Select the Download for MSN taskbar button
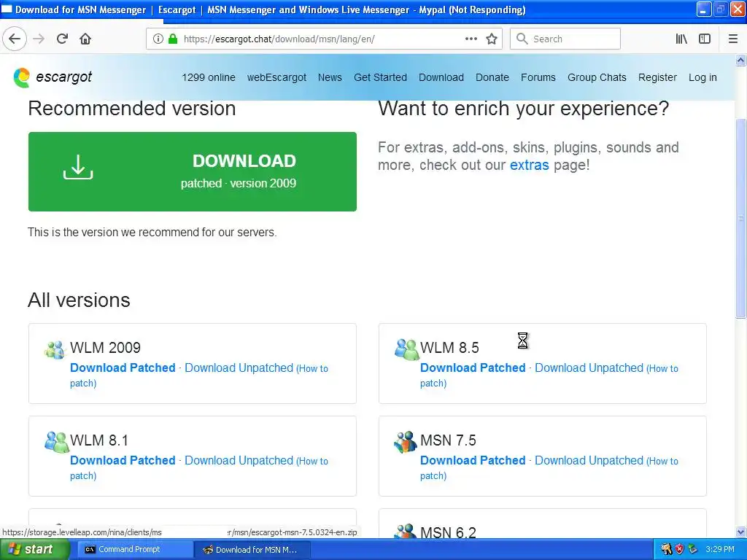747x560 pixels. tap(252, 549)
